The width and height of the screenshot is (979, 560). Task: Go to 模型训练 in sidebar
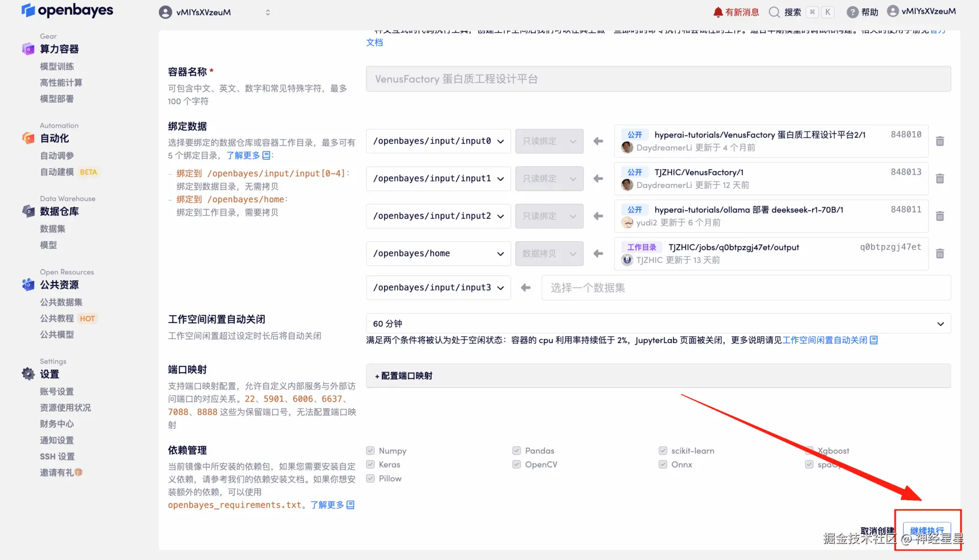pyautogui.click(x=57, y=66)
